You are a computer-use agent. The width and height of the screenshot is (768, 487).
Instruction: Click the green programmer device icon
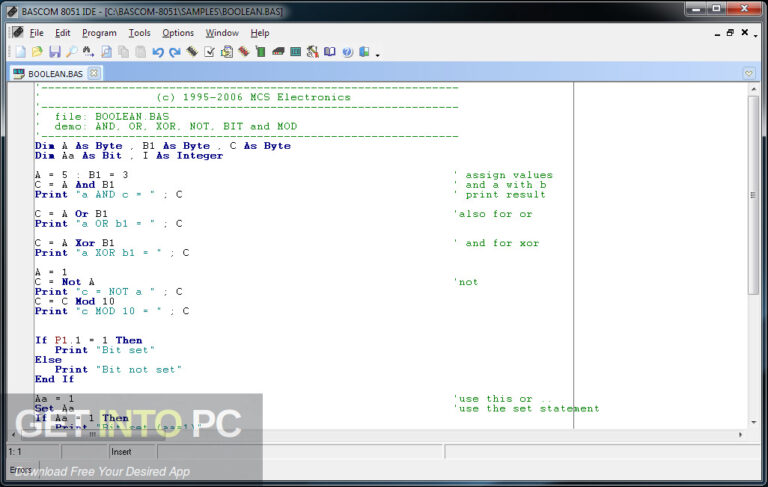(x=261, y=51)
